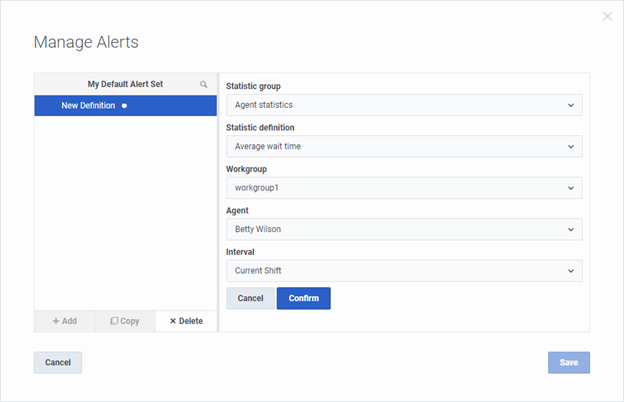
Task: Open the Statistic group dropdown
Action: coord(403,105)
